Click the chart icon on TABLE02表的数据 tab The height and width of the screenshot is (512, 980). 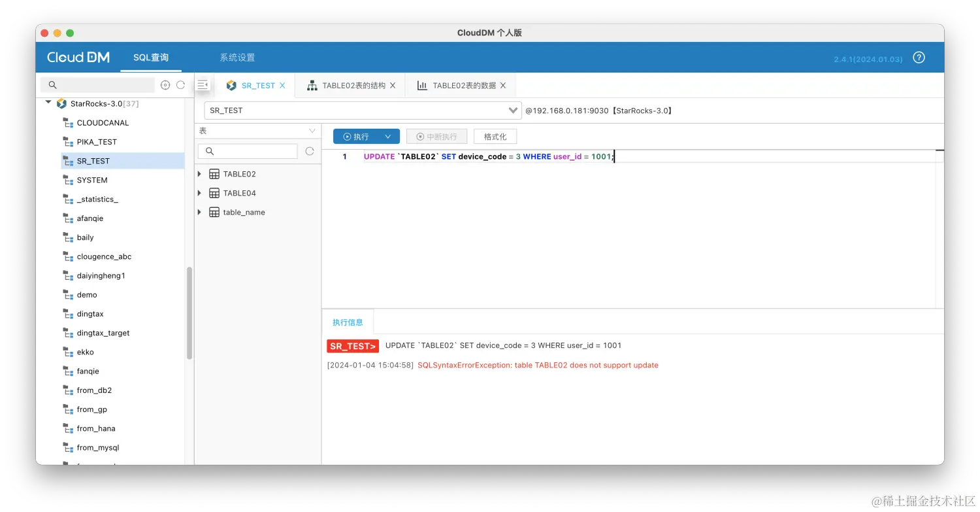423,86
